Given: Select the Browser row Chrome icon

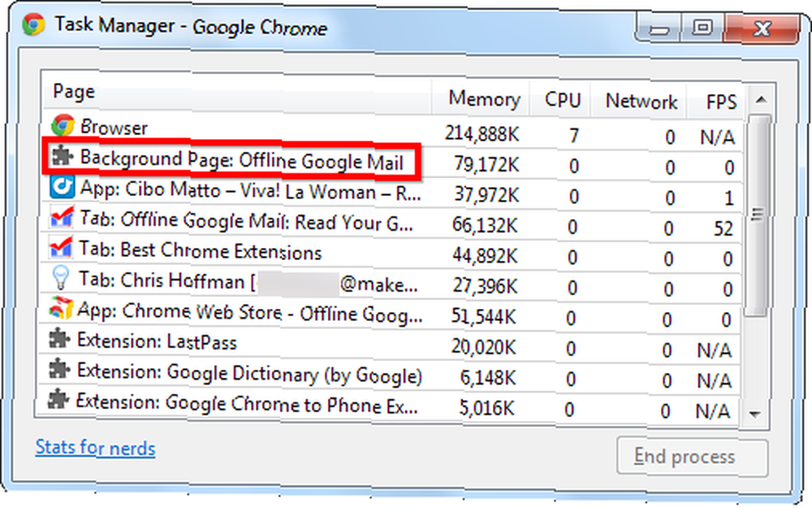Looking at the screenshot, I should (63, 126).
